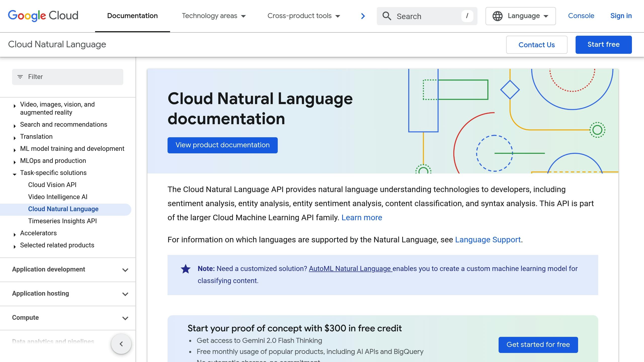Open Cloud Vision API page
This screenshot has height=362, width=644.
(52, 185)
